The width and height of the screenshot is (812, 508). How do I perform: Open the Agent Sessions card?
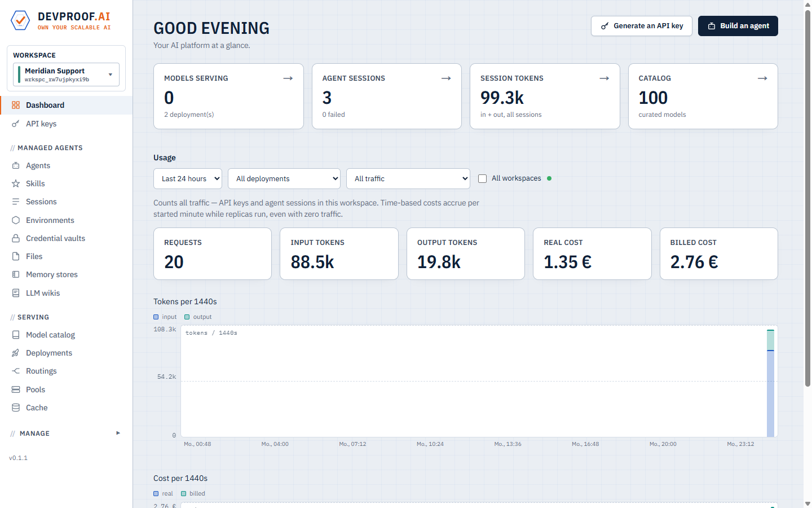point(387,96)
